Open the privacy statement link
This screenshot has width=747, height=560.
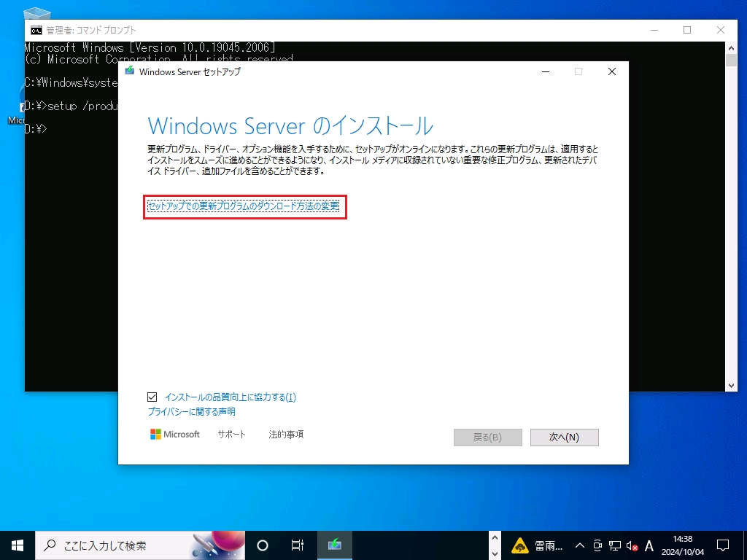tap(192, 411)
